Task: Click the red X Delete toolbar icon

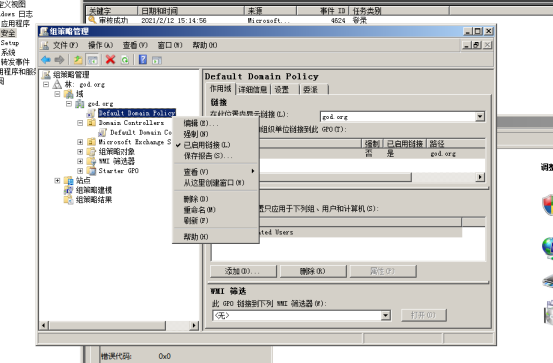Action: tap(110, 60)
